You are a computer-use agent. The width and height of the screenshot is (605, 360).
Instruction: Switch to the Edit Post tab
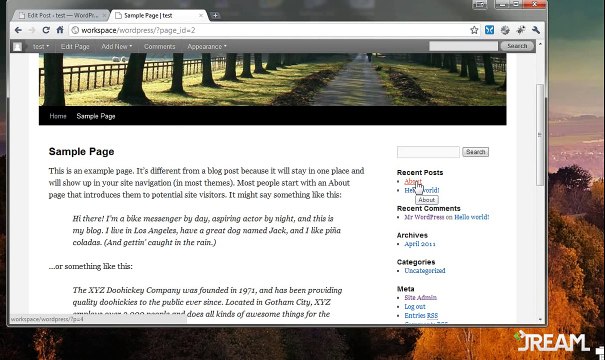62,15
